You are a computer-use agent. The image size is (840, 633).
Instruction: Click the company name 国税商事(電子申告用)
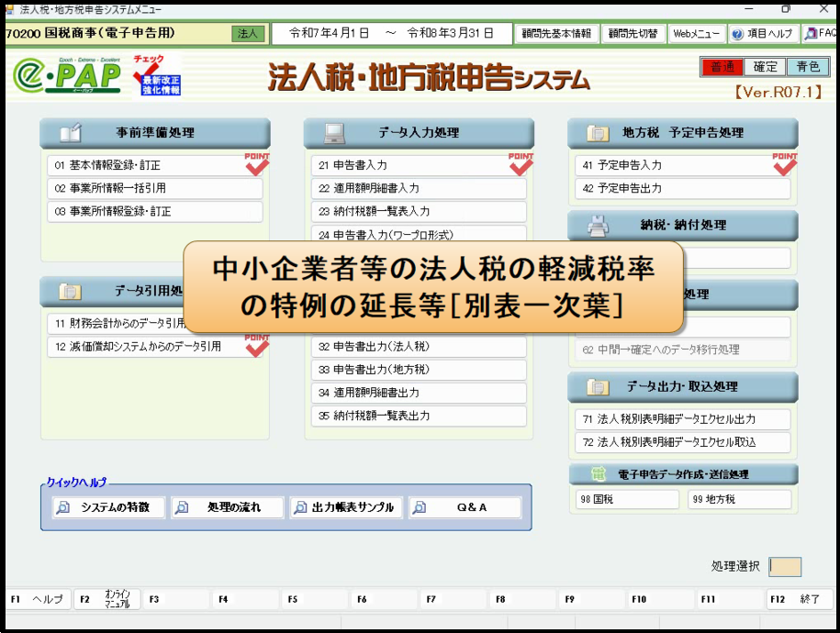tap(110, 33)
